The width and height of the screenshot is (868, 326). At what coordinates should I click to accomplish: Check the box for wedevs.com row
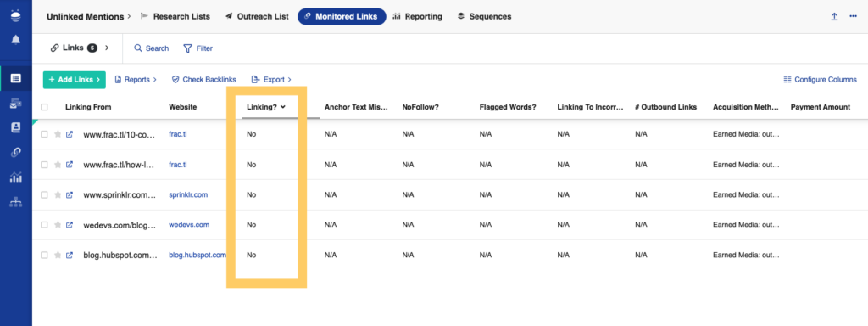click(44, 224)
